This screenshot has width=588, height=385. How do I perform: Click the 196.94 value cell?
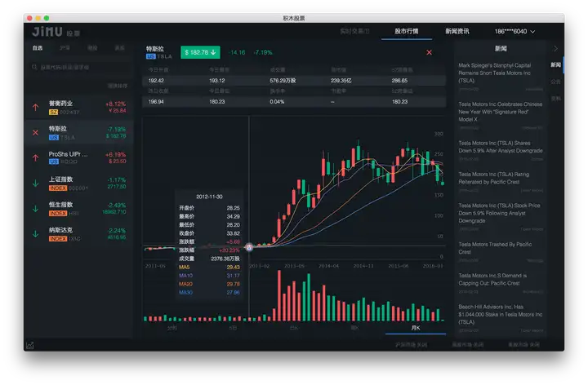click(156, 101)
